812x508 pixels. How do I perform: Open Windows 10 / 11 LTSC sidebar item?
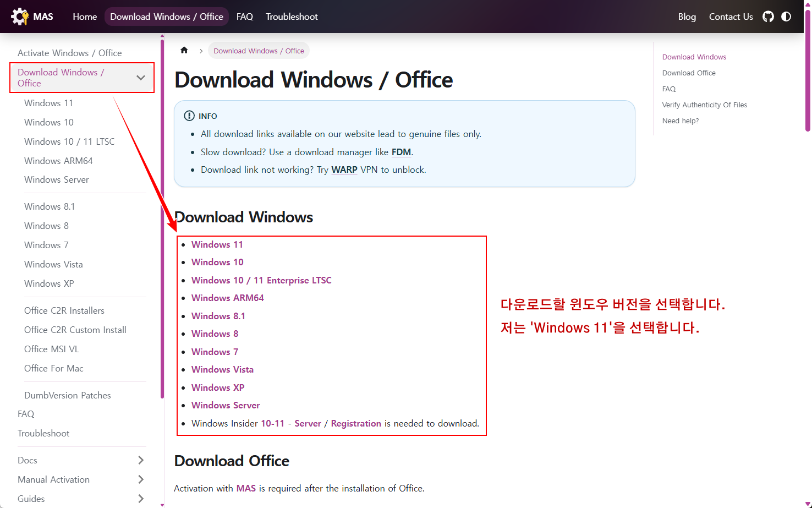coord(69,141)
